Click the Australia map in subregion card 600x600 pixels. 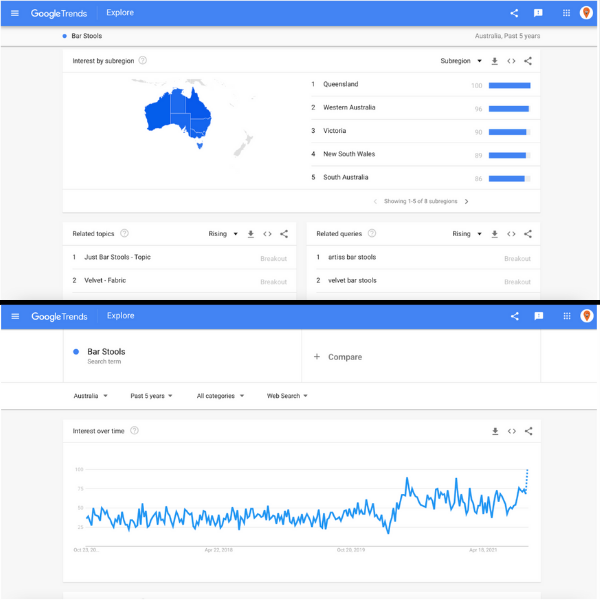coord(177,112)
